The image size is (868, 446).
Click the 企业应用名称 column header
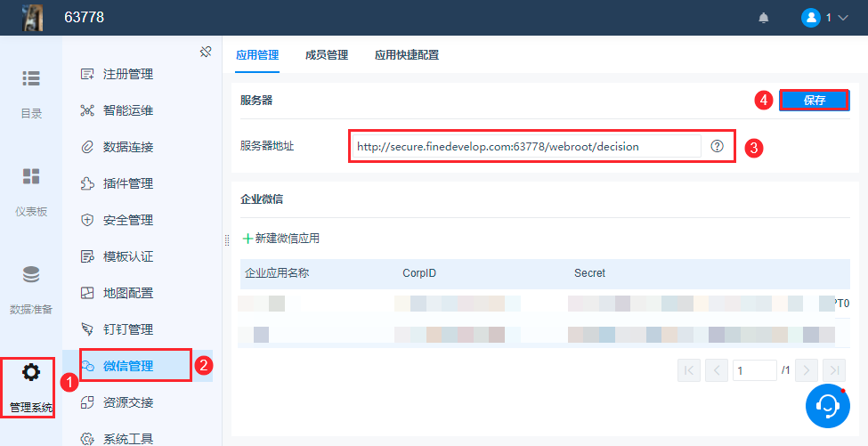277,272
